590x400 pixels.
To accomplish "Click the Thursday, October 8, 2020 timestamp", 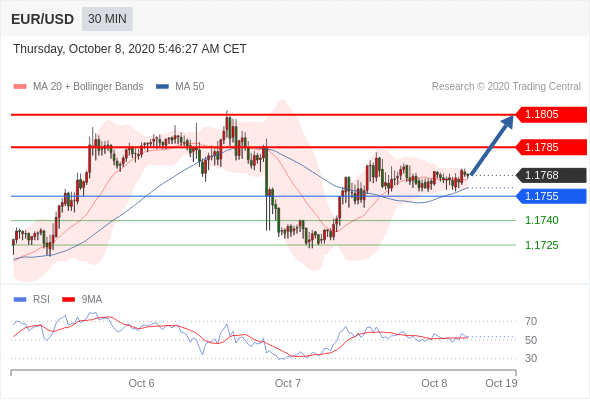I will click(130, 49).
